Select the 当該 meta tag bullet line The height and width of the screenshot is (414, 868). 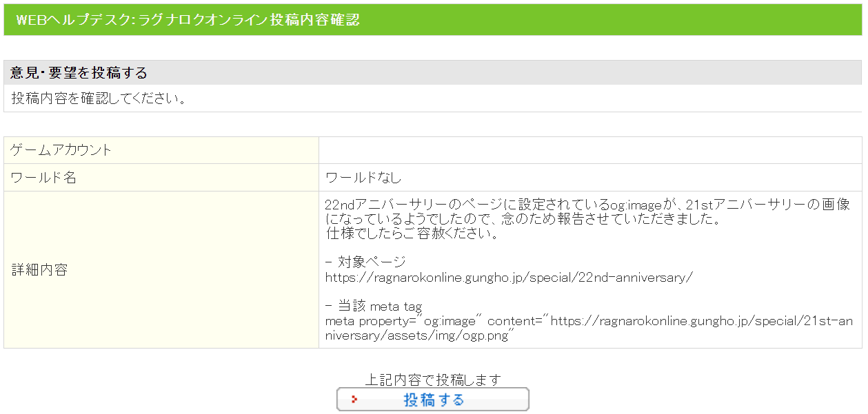click(x=373, y=307)
